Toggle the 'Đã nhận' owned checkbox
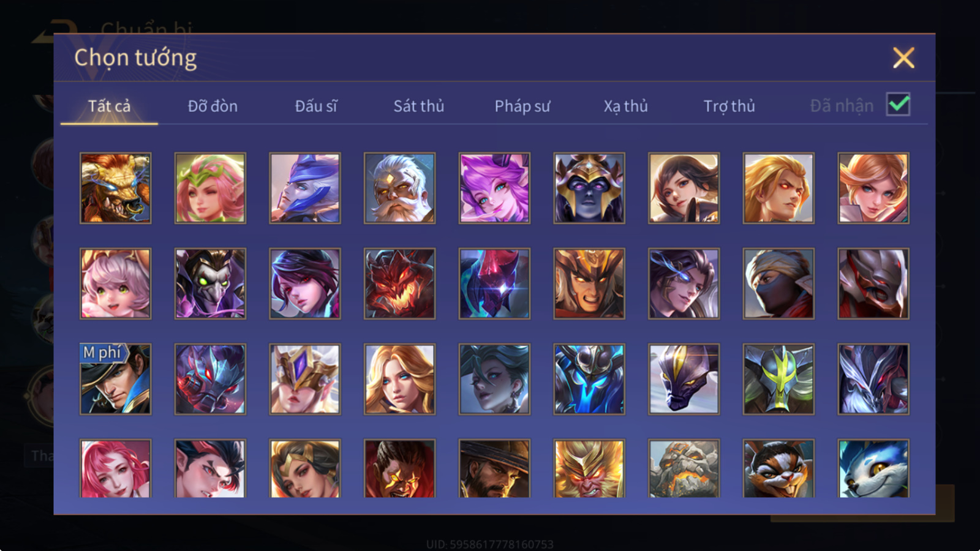This screenshot has height=551, width=980. tap(898, 105)
